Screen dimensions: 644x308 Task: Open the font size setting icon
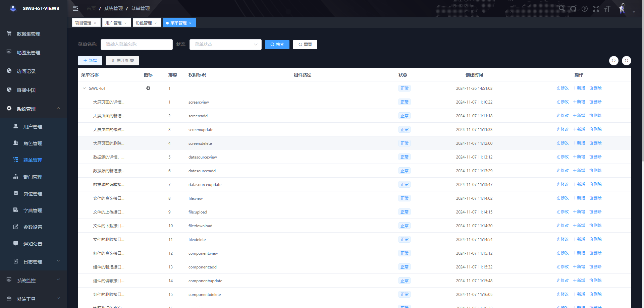[x=607, y=9]
